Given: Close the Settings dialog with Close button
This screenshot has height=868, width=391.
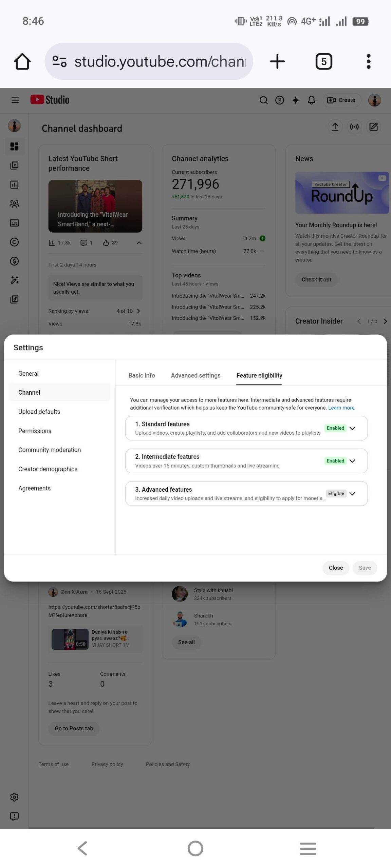Looking at the screenshot, I should pos(335,568).
